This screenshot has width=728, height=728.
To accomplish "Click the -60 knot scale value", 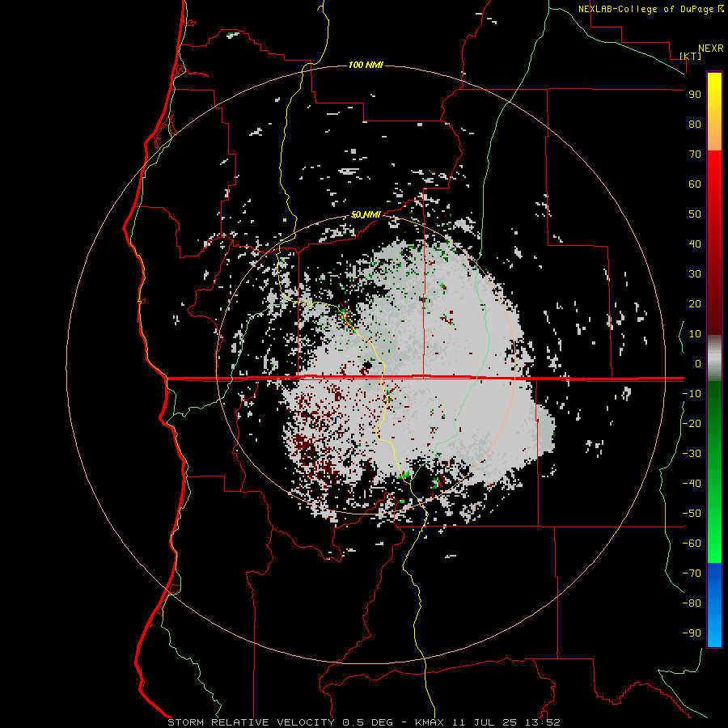I will (692, 544).
